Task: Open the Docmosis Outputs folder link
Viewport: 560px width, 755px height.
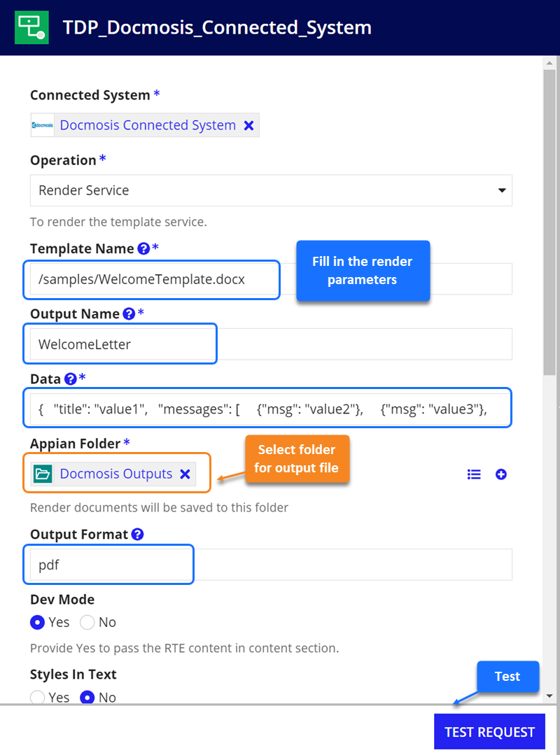Action: (x=116, y=474)
